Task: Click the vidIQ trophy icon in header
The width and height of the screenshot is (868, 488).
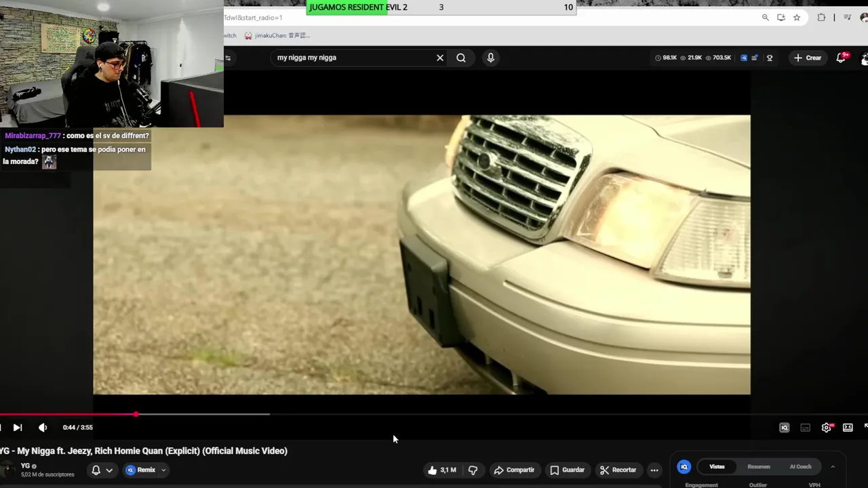Action: (x=770, y=58)
